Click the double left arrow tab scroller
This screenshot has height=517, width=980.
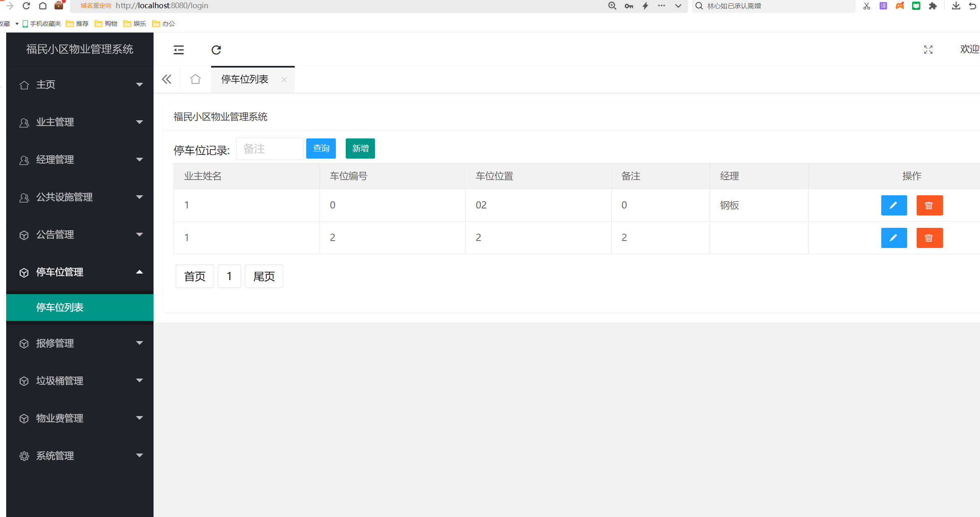tap(167, 79)
